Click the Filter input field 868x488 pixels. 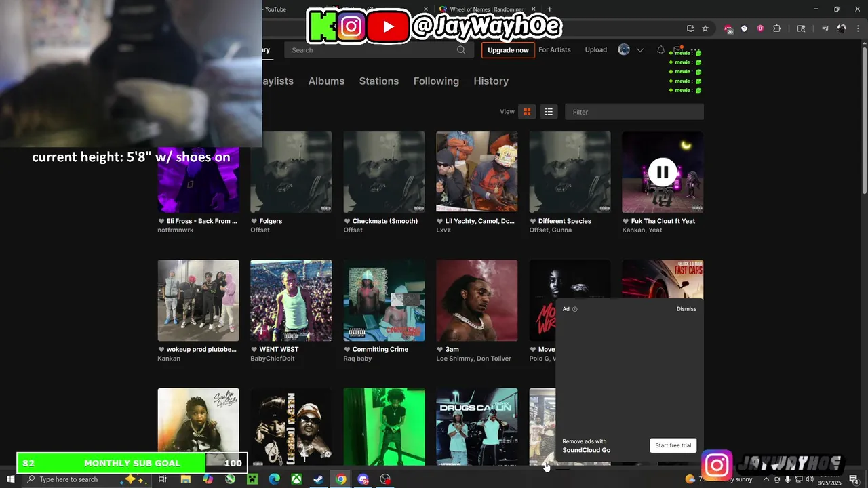click(634, 112)
